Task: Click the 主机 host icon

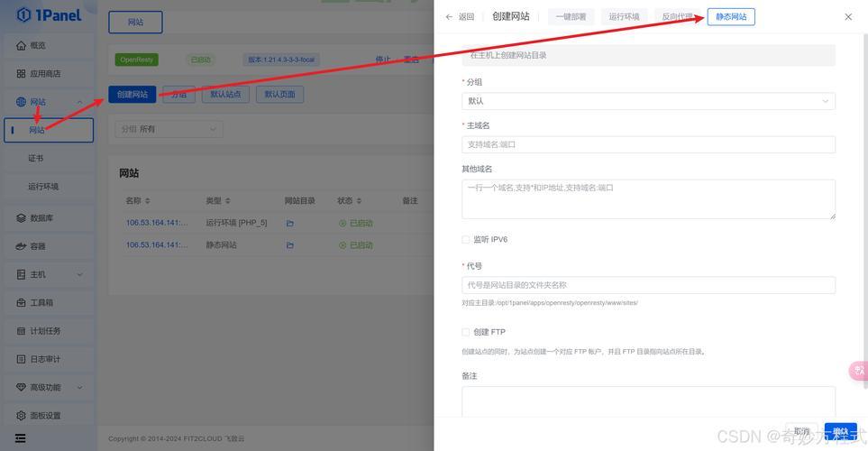Action: (21, 274)
